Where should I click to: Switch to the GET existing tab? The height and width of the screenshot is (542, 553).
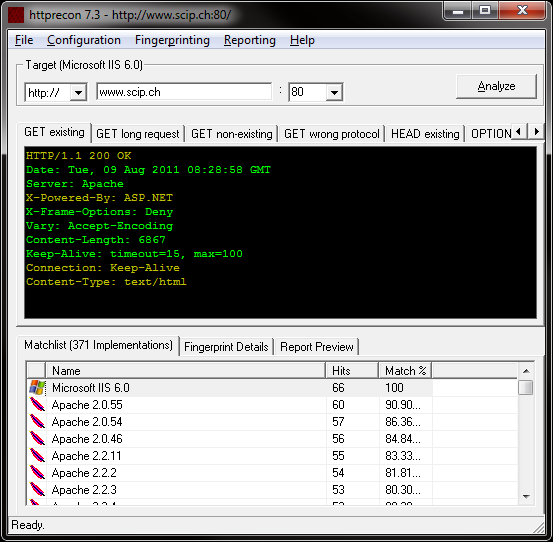(x=54, y=132)
